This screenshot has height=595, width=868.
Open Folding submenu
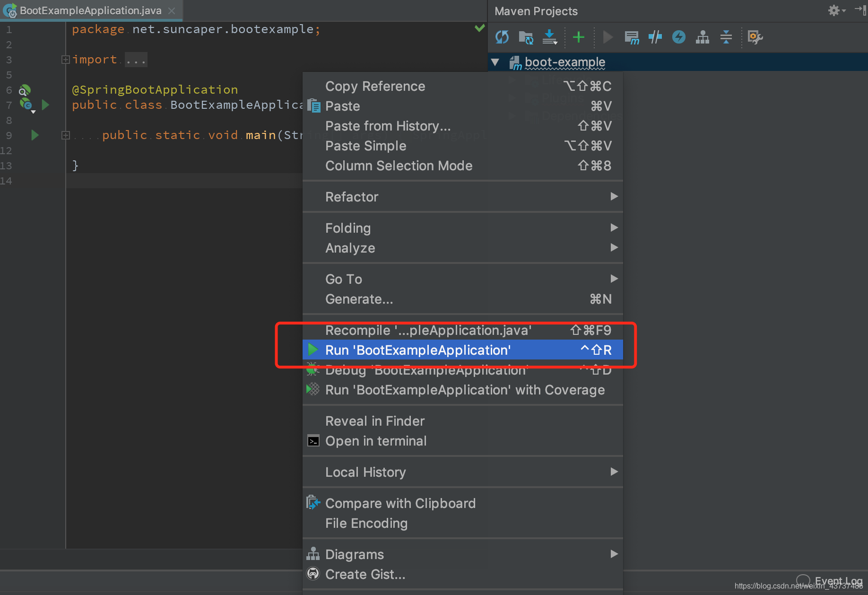tap(462, 228)
